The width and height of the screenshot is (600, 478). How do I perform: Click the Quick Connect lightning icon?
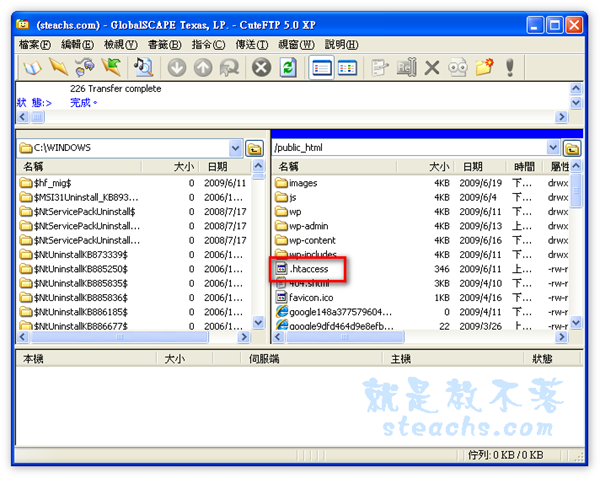[x=59, y=67]
